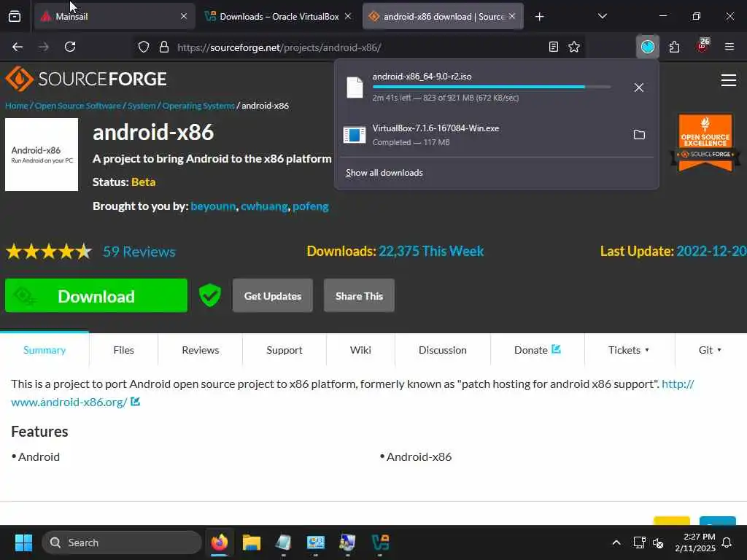Close the Oracle VirtualBox tab
Image resolution: width=747 pixels, height=560 pixels.
[348, 17]
